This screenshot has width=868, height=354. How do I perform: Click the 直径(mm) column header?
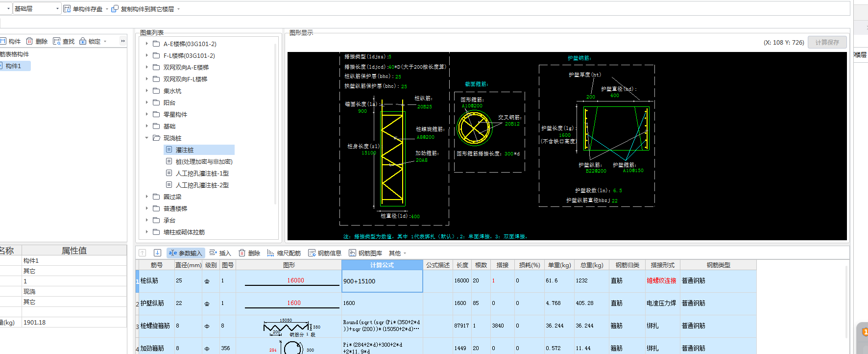click(188, 265)
